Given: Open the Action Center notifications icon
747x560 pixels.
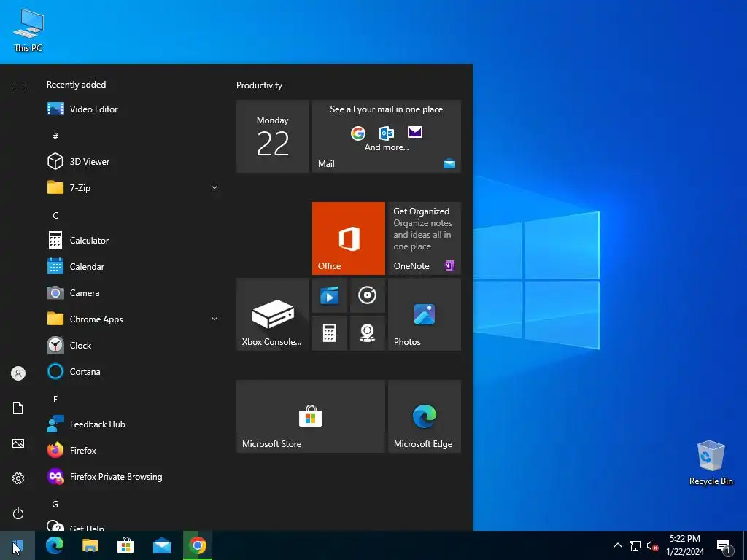Looking at the screenshot, I should pos(724,546).
